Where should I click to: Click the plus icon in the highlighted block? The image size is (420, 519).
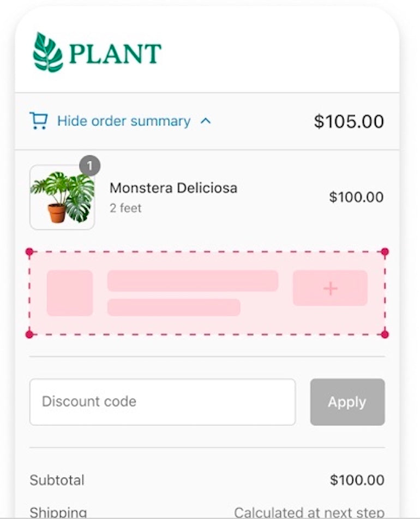[330, 288]
